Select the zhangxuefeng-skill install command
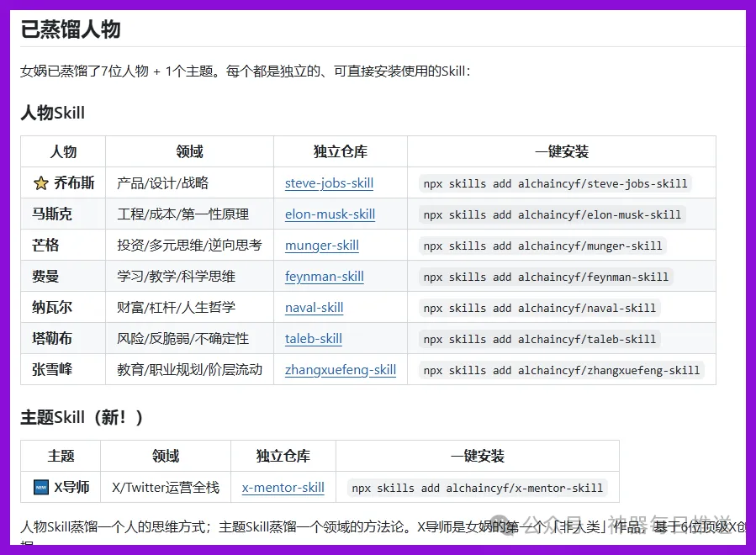This screenshot has height=555, width=756. [561, 370]
